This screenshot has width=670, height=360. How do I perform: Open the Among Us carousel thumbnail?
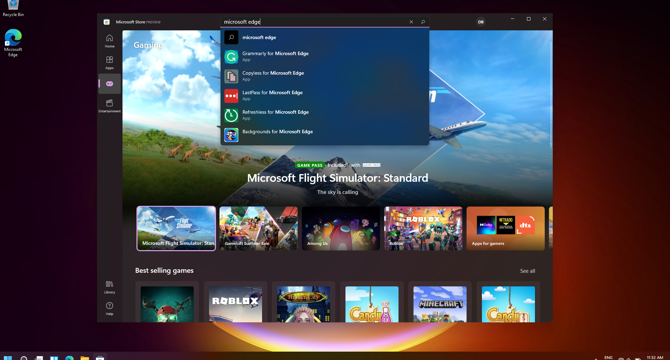(341, 228)
